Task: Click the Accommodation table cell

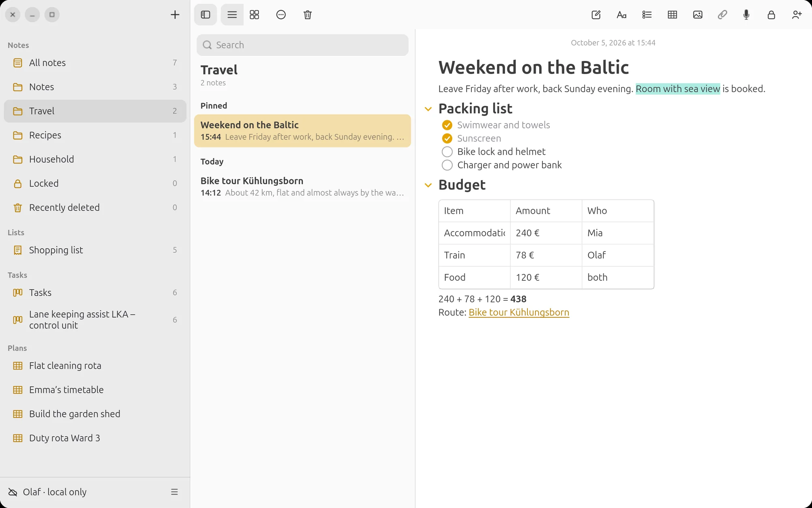Action: pos(474,233)
